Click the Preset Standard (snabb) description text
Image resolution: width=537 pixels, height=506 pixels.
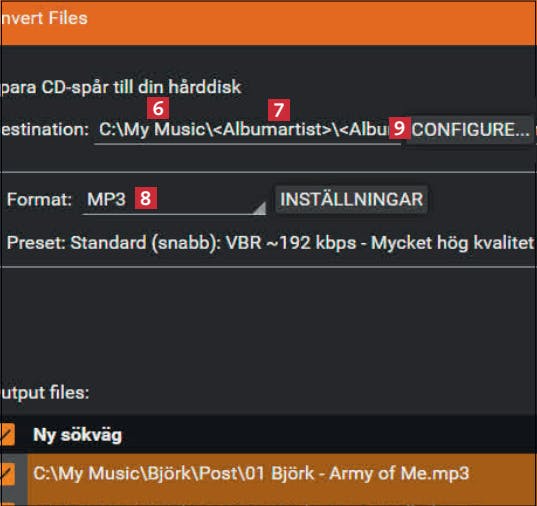pyautogui.click(x=271, y=243)
